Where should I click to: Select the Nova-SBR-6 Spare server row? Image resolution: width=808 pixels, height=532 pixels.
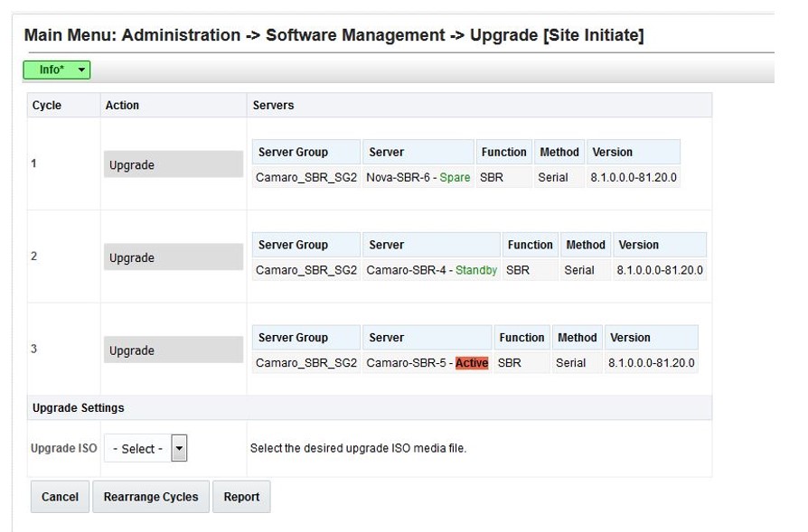(420, 178)
